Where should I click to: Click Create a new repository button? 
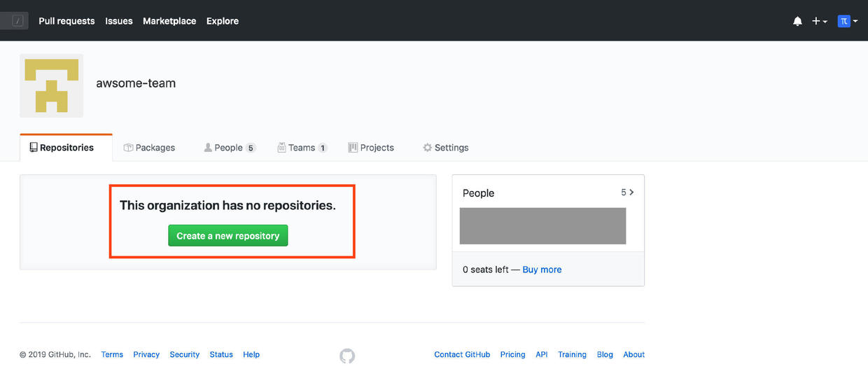pos(228,236)
